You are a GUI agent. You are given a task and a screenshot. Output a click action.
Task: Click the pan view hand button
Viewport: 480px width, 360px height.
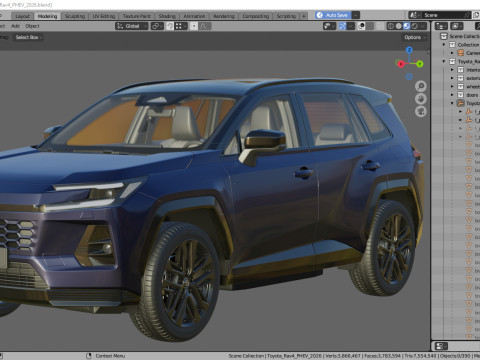421,99
